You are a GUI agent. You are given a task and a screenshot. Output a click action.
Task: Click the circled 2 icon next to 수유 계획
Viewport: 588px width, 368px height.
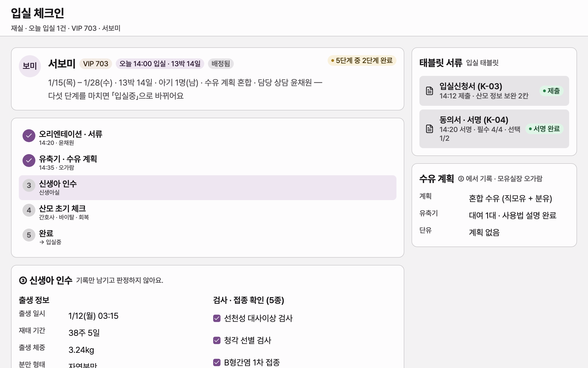click(461, 179)
